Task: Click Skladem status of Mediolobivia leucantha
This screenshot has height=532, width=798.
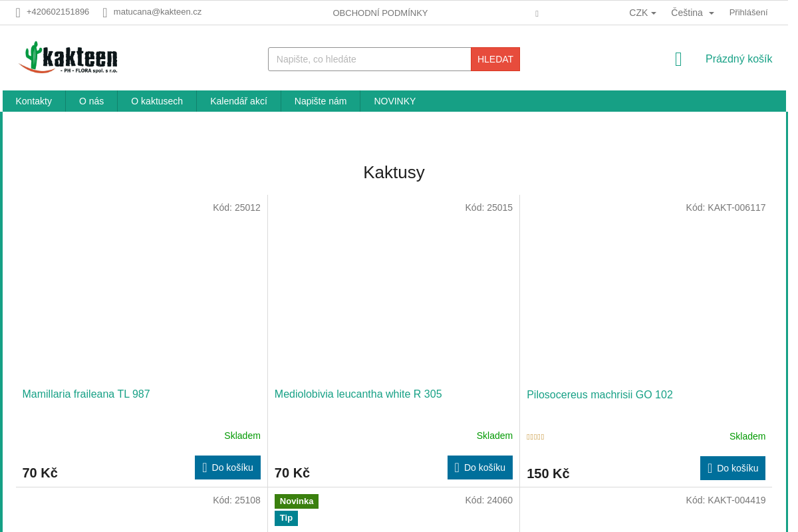Action: [495, 436]
